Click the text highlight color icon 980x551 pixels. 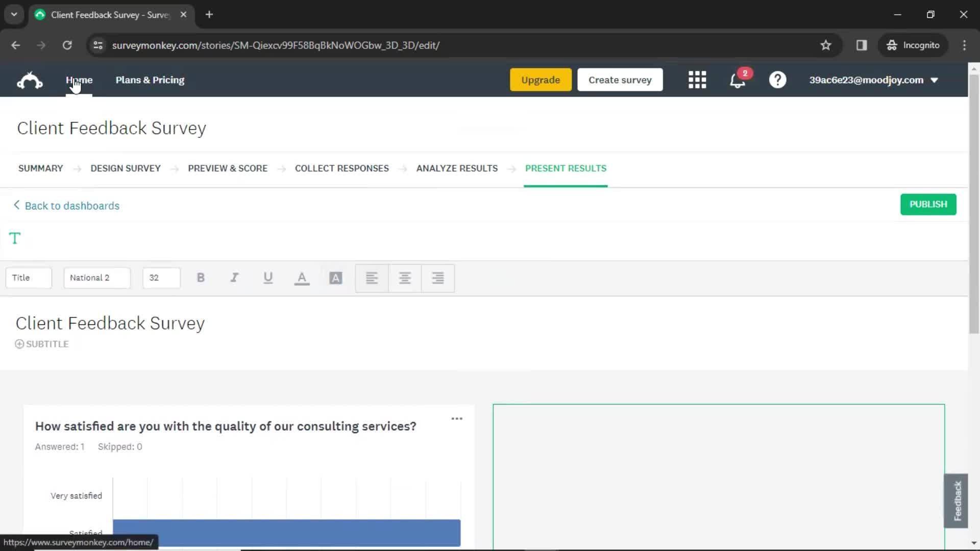(x=335, y=277)
